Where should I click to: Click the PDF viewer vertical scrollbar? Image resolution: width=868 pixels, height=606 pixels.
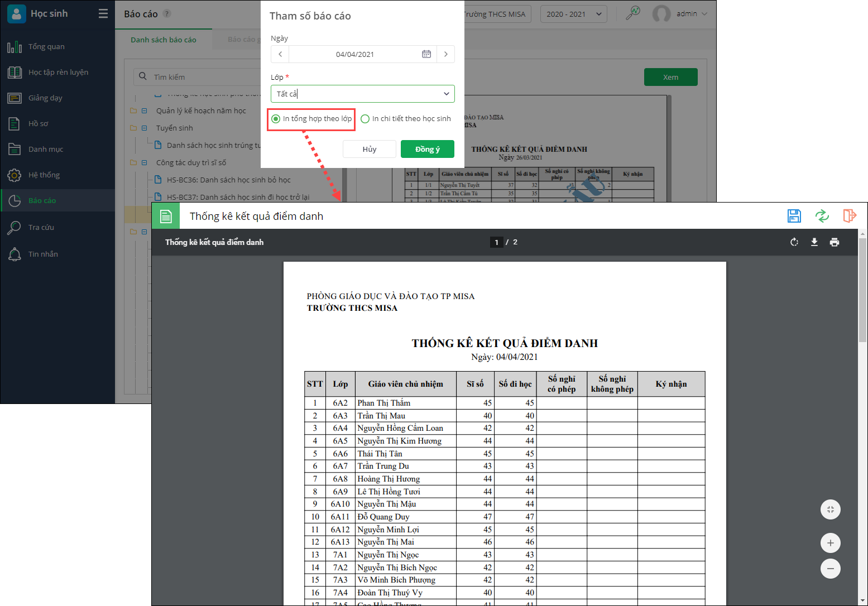click(863, 290)
